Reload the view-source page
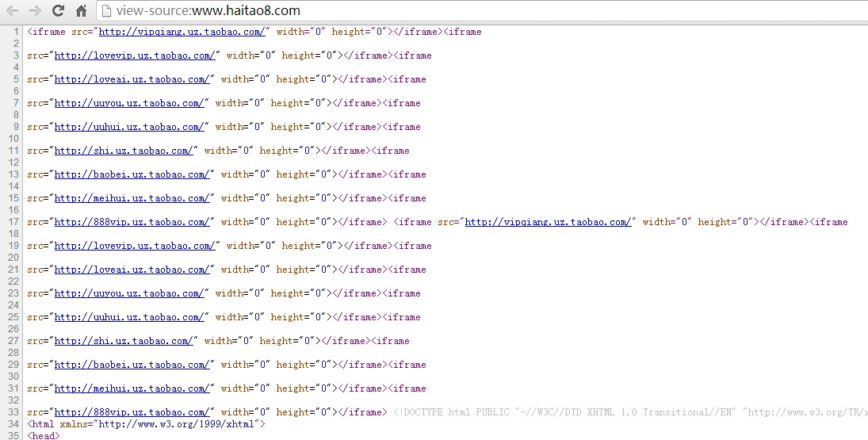Image resolution: width=868 pixels, height=440 pixels. (58, 10)
